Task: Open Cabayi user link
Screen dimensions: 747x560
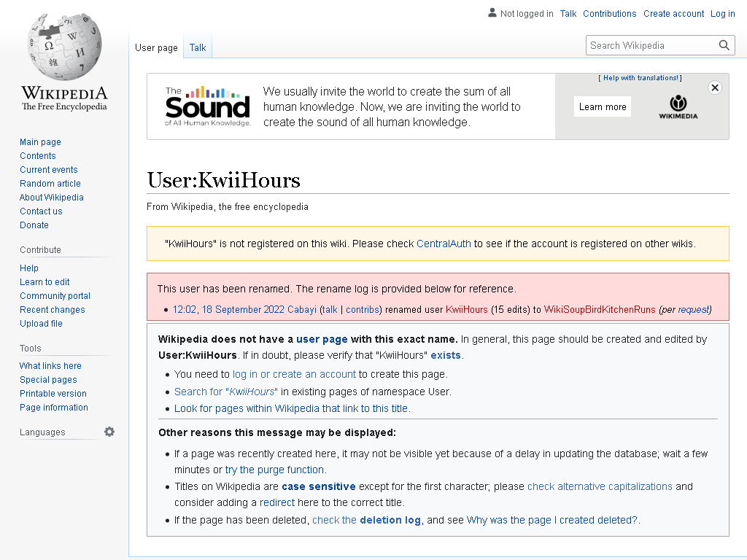Action: (302, 309)
